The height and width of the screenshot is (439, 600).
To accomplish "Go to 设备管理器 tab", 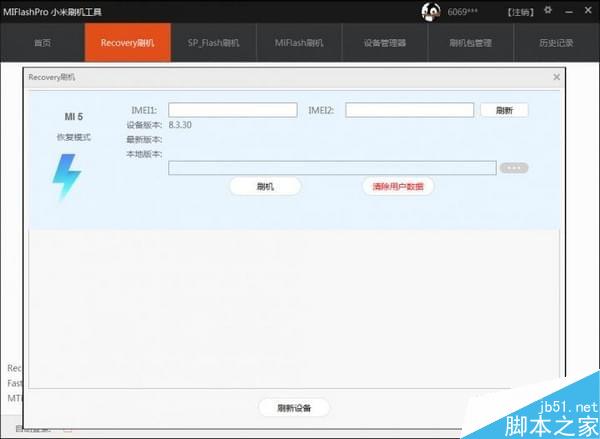I will point(385,42).
